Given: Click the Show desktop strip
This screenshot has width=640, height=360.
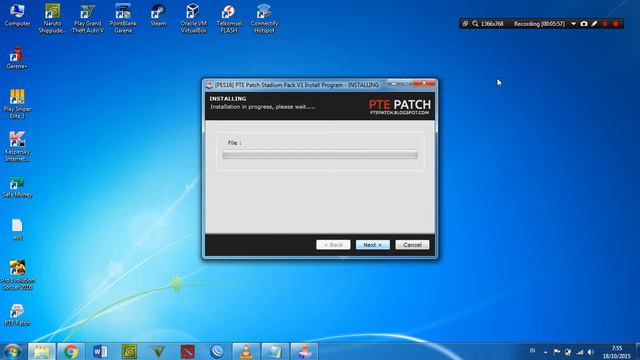Looking at the screenshot, I should point(637,351).
